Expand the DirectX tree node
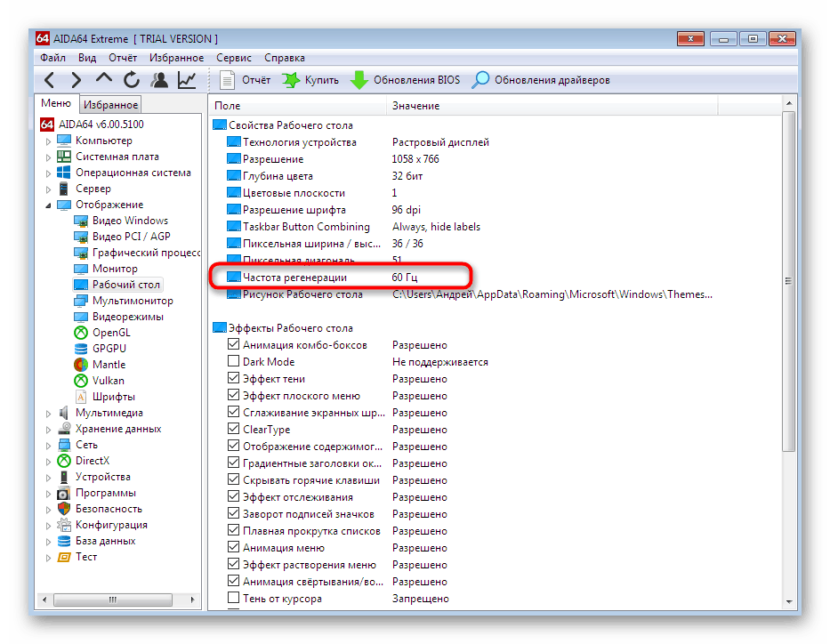The height and width of the screenshot is (644, 830). 48,462
